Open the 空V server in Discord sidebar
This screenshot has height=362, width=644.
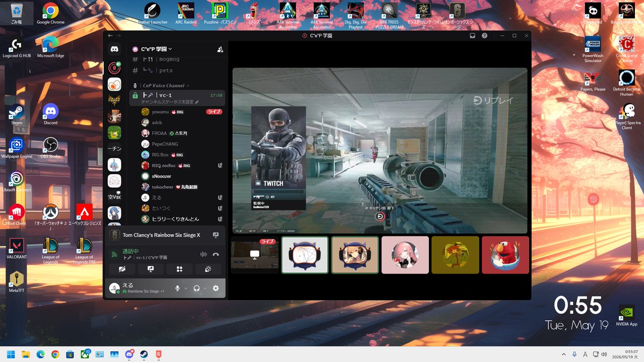pos(114,197)
